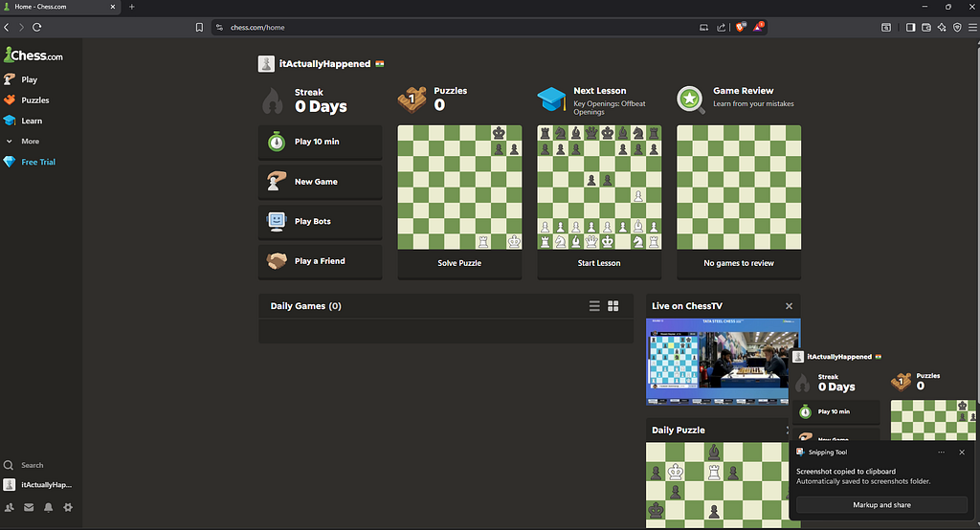Viewport: 980px width, 530px height.
Task: Switch Daily Games to list view
Action: coord(594,306)
